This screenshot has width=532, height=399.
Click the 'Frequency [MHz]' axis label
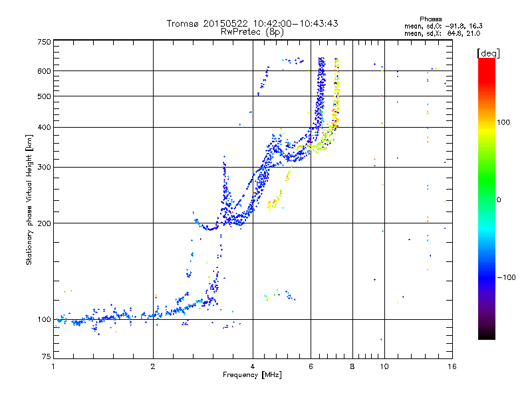252,375
